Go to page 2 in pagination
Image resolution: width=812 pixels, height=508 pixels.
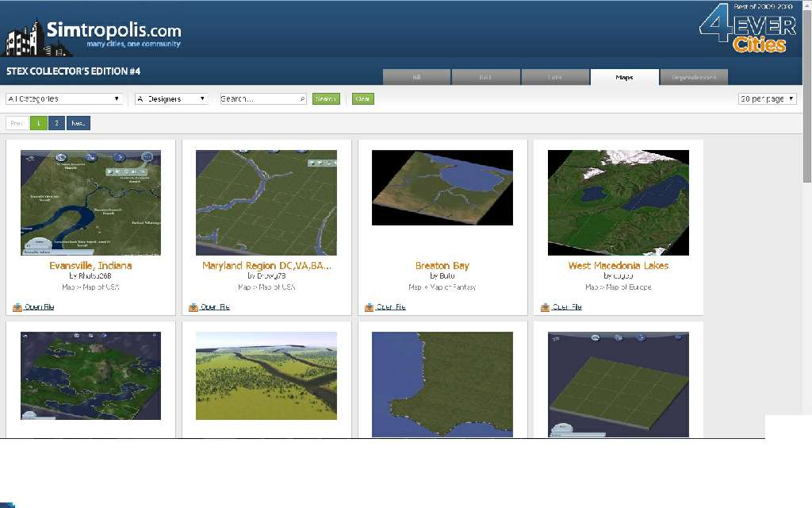pos(56,123)
